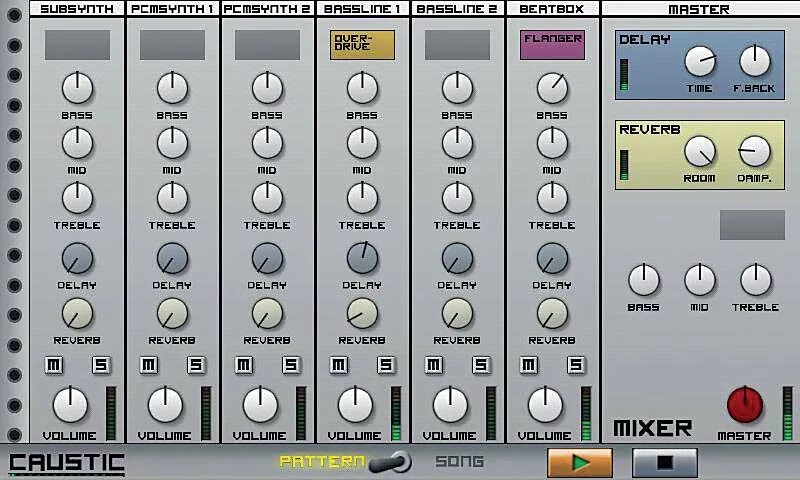Click the Reverb Room knob
Screen dimensions: 800x480
(x=699, y=151)
